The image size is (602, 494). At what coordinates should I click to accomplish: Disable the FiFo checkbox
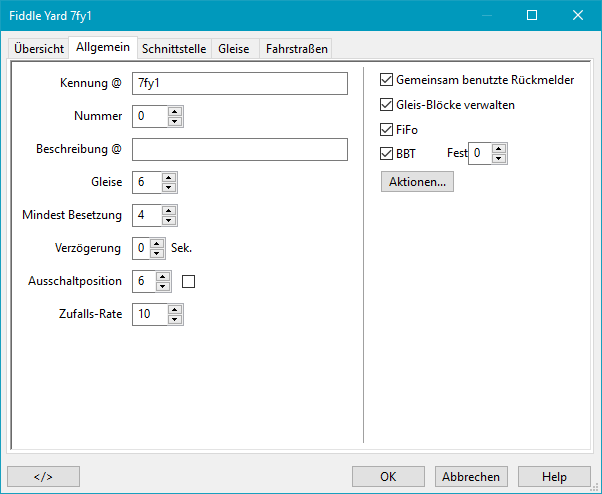(x=387, y=129)
